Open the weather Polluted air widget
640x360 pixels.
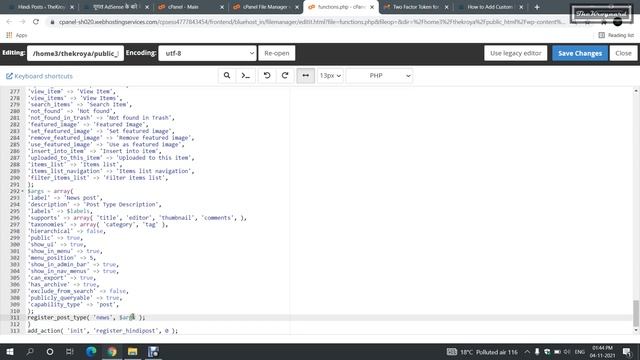click(x=482, y=352)
